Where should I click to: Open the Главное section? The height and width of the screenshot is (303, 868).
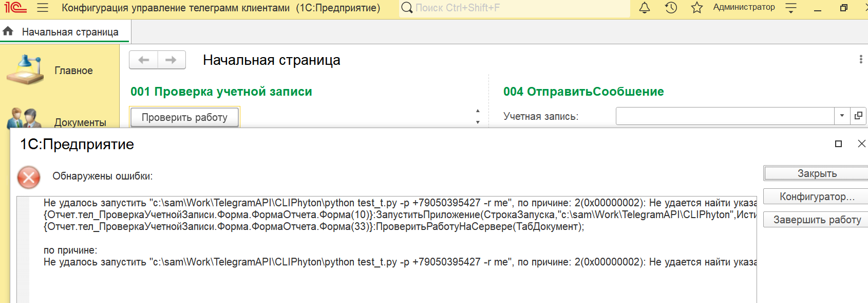73,70
